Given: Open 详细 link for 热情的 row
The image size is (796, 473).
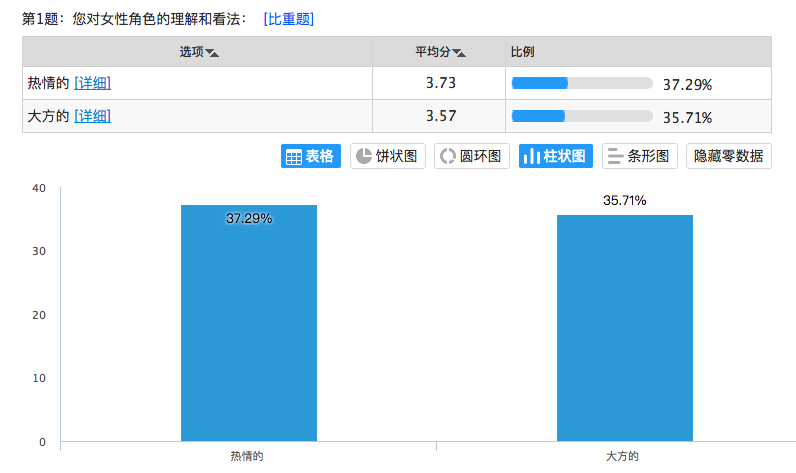Looking at the screenshot, I should [92, 83].
